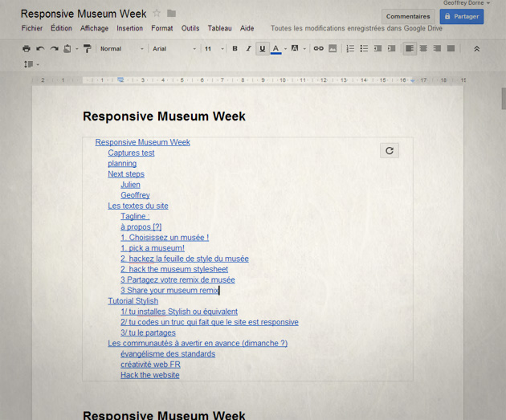Toggle underline formatting
506x420 pixels.
(x=262, y=49)
